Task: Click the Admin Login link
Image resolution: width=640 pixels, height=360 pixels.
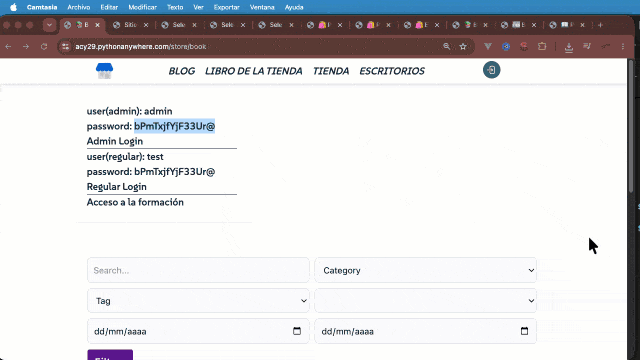Action: [x=115, y=141]
